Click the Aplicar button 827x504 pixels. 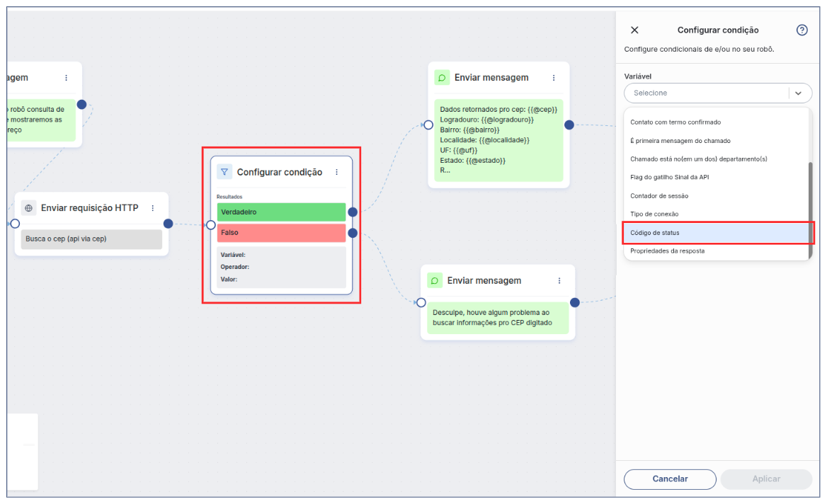point(766,479)
